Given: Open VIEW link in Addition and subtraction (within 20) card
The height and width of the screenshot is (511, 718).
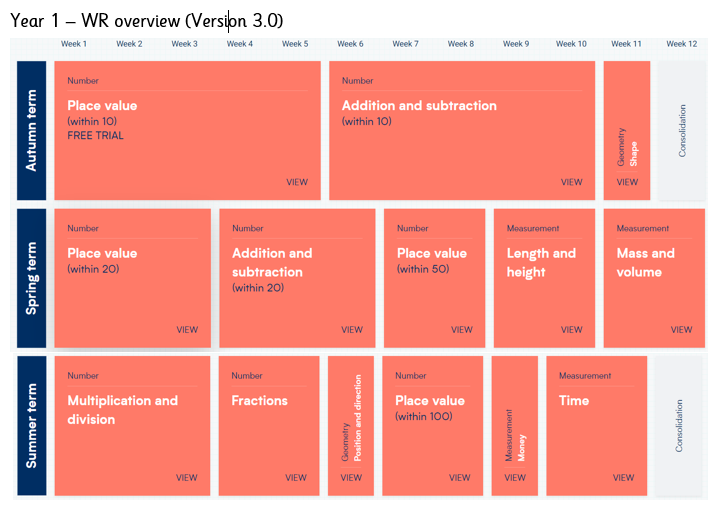Looking at the screenshot, I should pos(352,330).
